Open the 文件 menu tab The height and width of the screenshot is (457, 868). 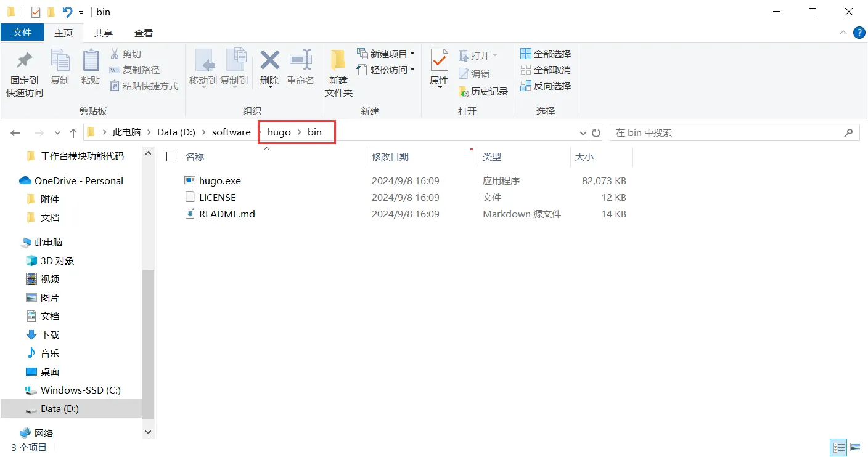point(22,33)
